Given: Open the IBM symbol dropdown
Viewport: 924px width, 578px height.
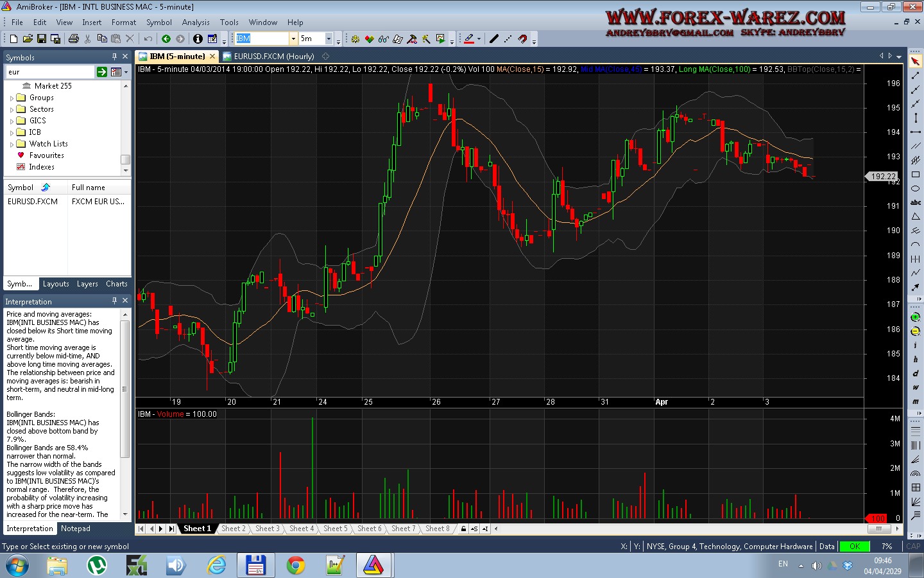Looking at the screenshot, I should pyautogui.click(x=293, y=39).
